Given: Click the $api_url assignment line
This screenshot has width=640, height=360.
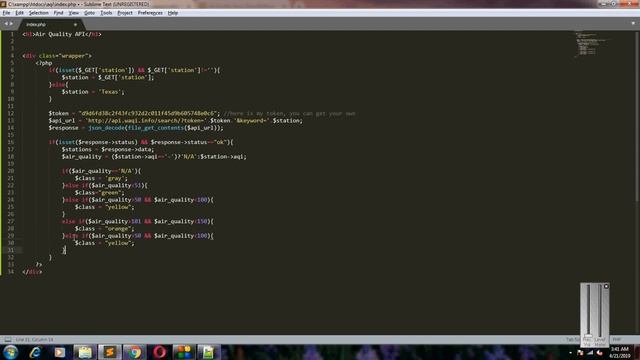Looking at the screenshot, I should click(x=176, y=120).
